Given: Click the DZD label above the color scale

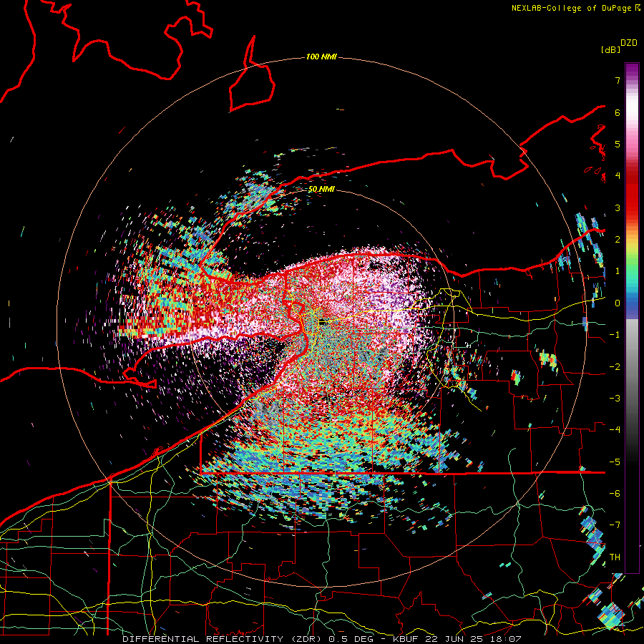Looking at the screenshot, I should coord(629,43).
